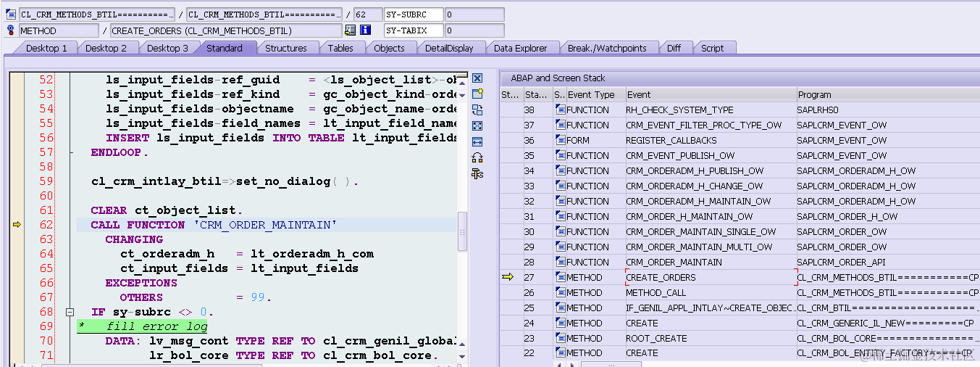980x367 pixels.
Task: Click the stack icon in row 34
Action: (x=560, y=170)
